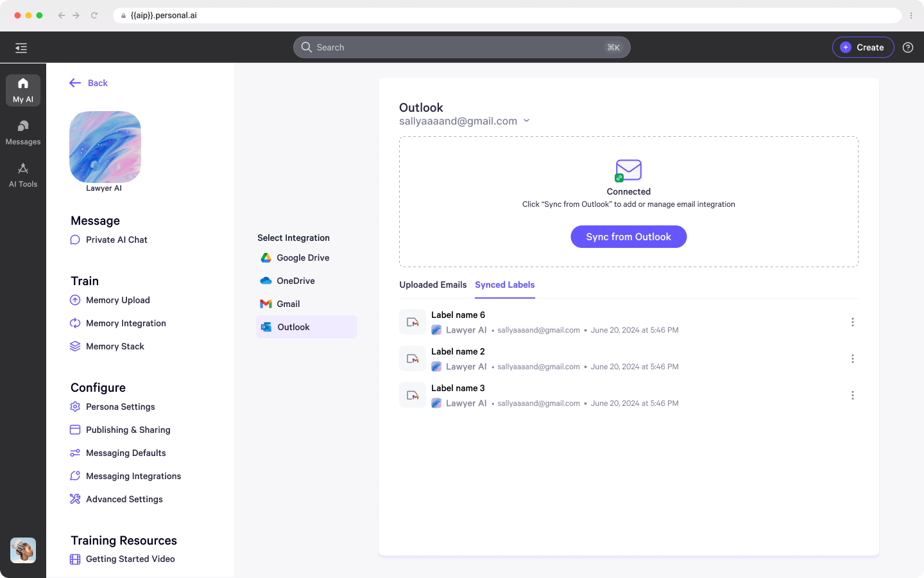The height and width of the screenshot is (578, 924).
Task: Open Private AI Chat
Action: (109, 240)
